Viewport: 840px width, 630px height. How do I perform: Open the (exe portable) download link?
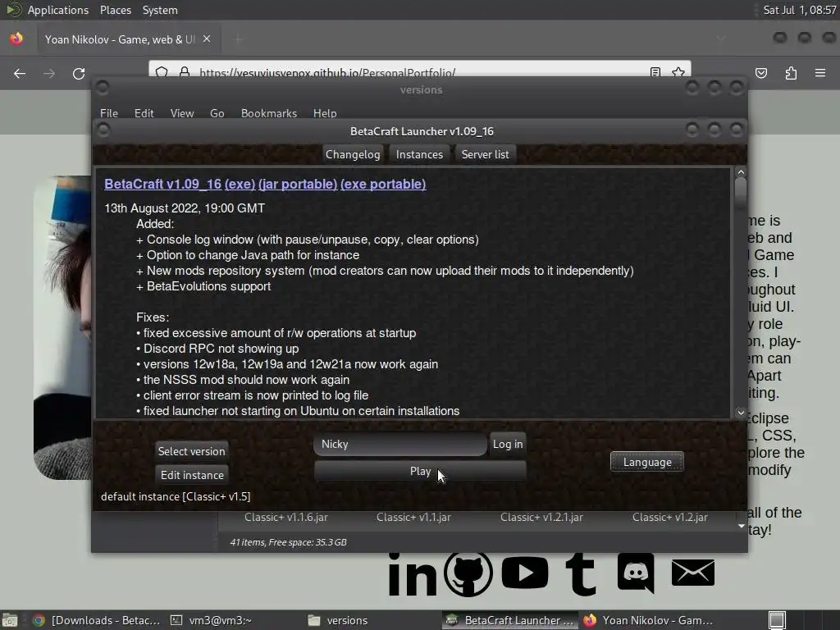tap(383, 184)
